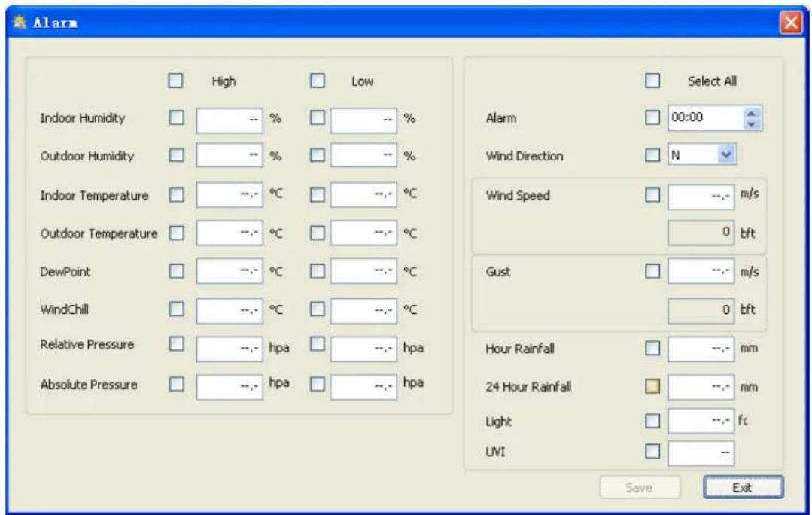The height and width of the screenshot is (515, 812).
Task: Click Indoor Humidity low value field
Action: [363, 120]
